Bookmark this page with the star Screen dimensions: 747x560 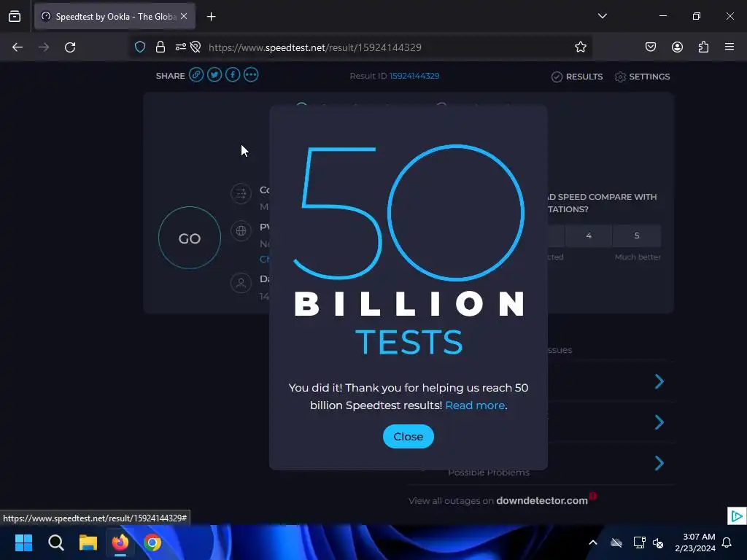(x=580, y=47)
